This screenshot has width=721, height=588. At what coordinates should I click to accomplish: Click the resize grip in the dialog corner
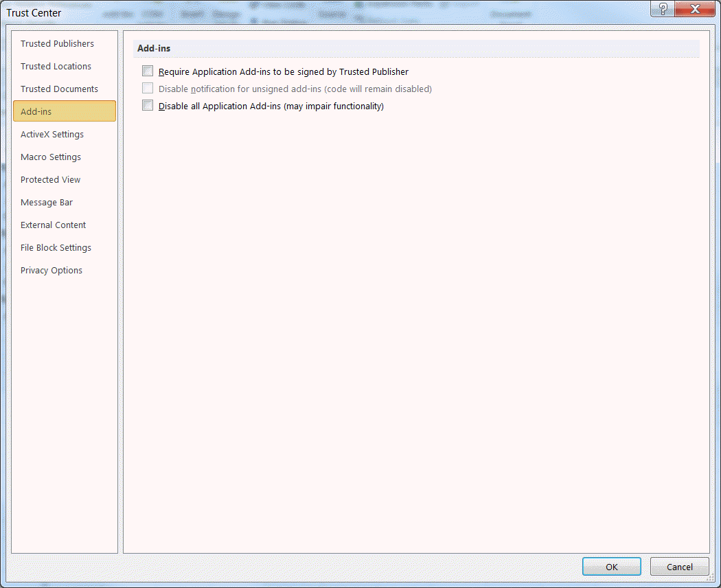pyautogui.click(x=714, y=581)
